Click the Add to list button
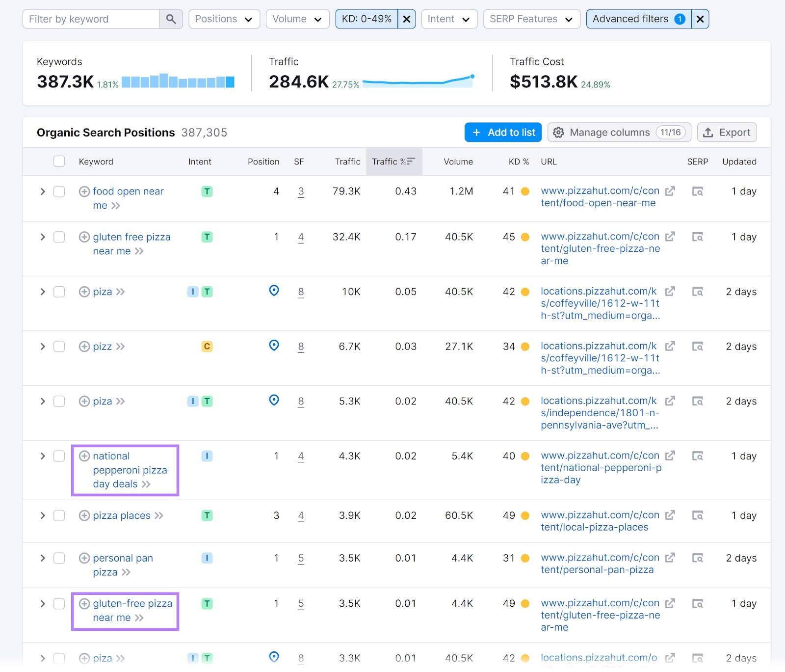785x672 pixels. click(503, 133)
